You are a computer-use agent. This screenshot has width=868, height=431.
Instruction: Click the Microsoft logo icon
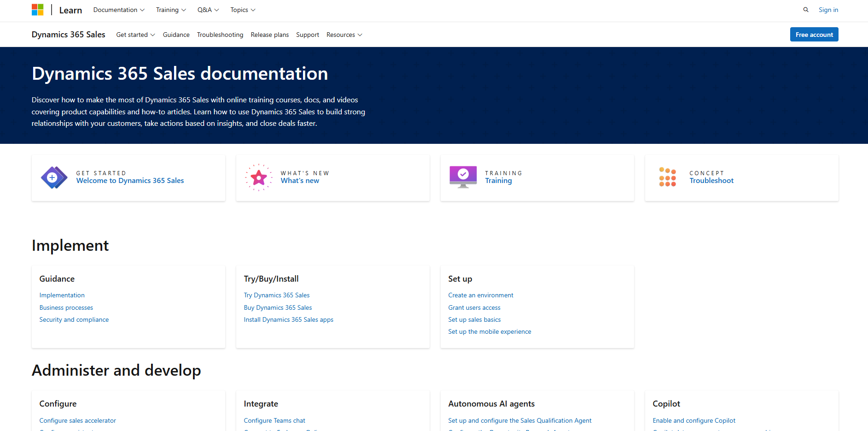[x=37, y=10]
